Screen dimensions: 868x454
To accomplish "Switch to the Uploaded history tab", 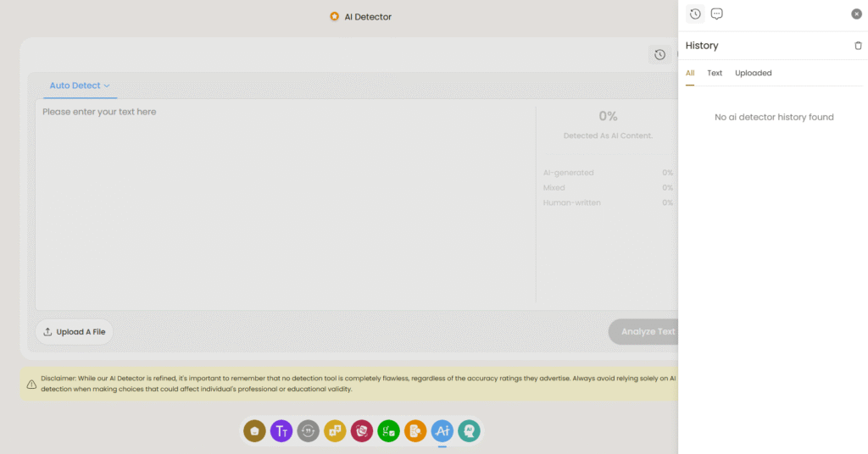I will point(753,73).
